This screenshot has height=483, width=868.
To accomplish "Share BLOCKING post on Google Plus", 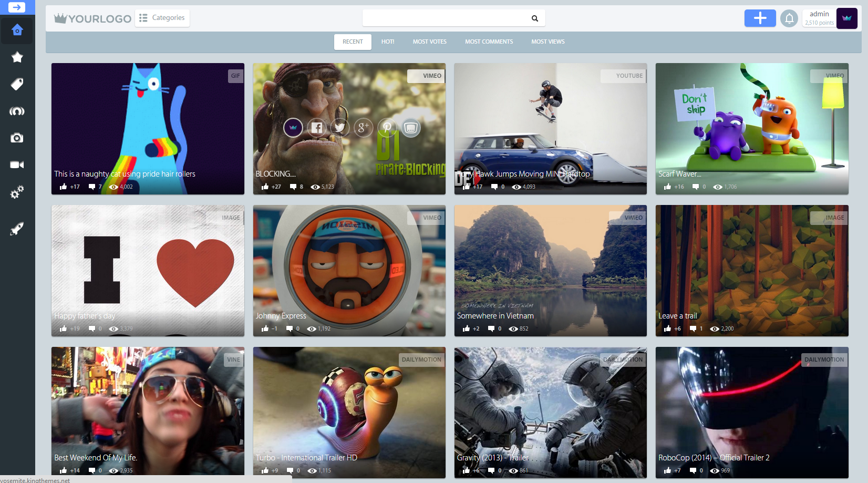I will tap(363, 127).
